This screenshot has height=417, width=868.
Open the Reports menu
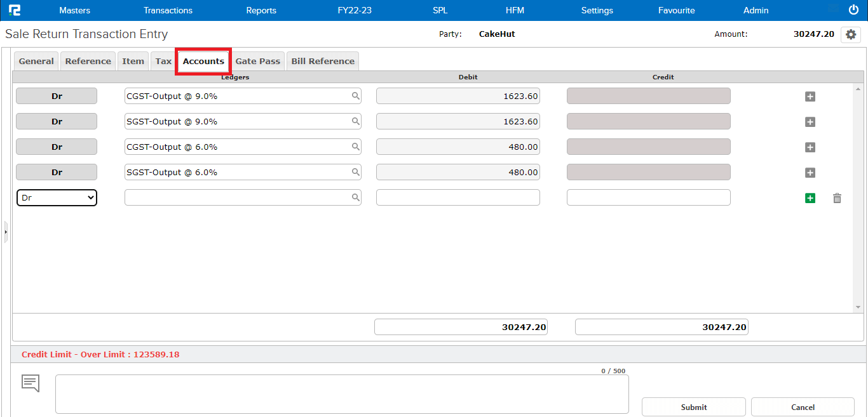click(x=261, y=10)
